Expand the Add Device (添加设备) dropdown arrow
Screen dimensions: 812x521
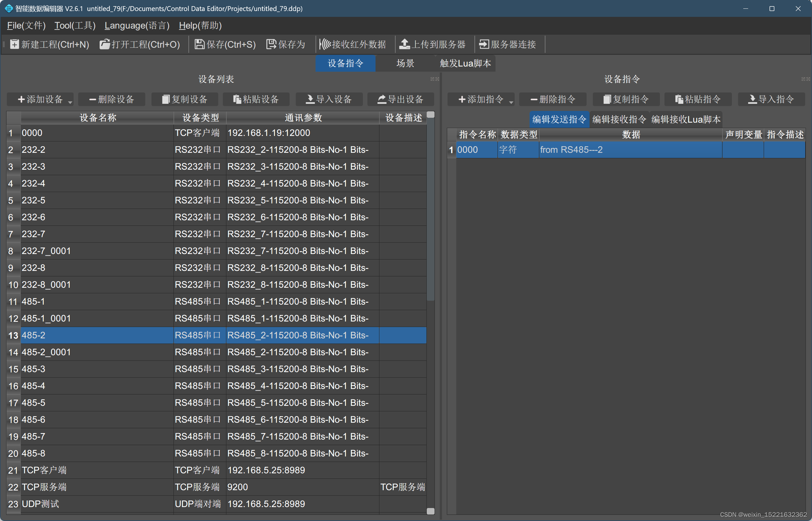pos(70,102)
